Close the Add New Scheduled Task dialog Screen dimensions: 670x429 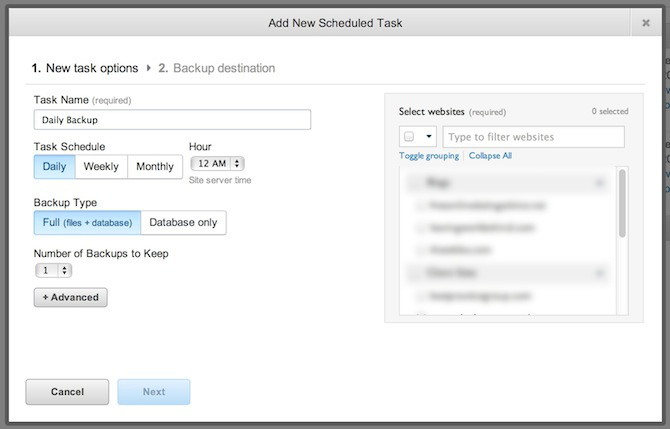[646, 22]
